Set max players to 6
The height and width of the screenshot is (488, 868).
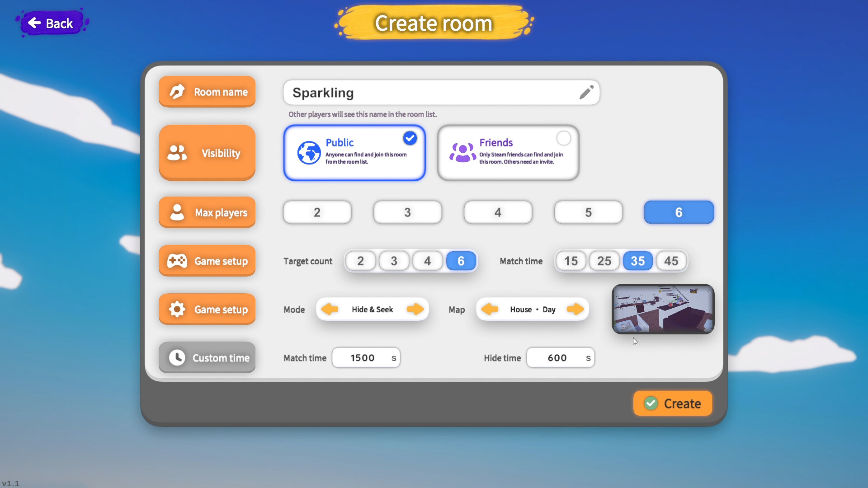679,212
